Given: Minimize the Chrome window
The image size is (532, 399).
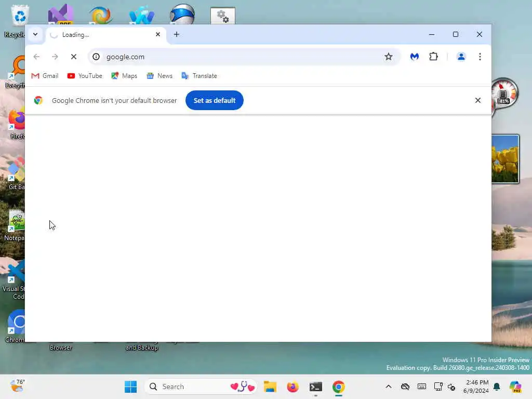Looking at the screenshot, I should point(432,34).
